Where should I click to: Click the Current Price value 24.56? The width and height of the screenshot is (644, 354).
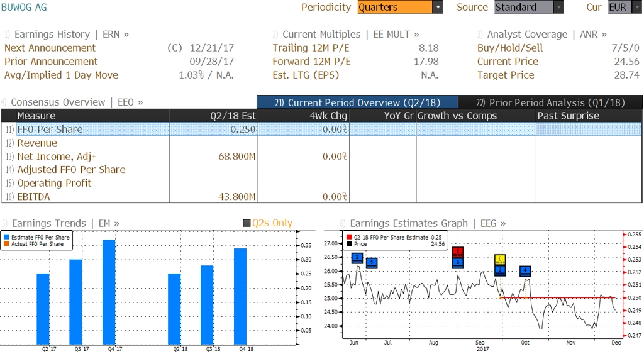coord(627,61)
